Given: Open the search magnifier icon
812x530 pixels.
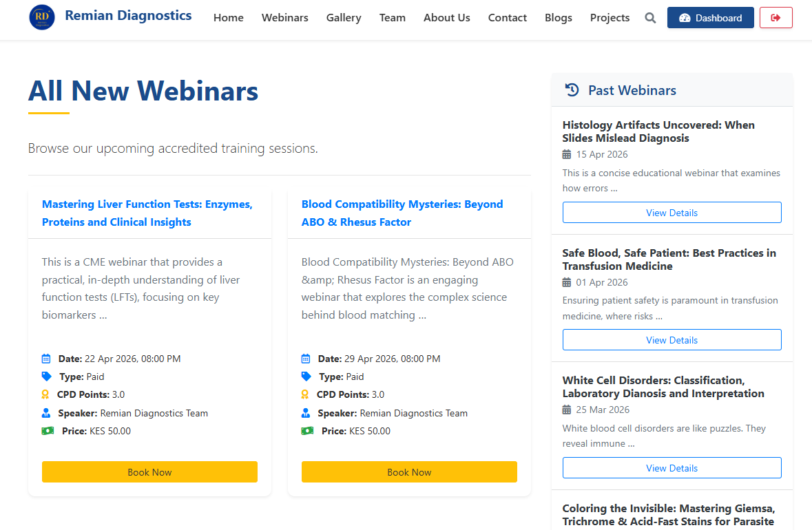Looking at the screenshot, I should (x=650, y=18).
